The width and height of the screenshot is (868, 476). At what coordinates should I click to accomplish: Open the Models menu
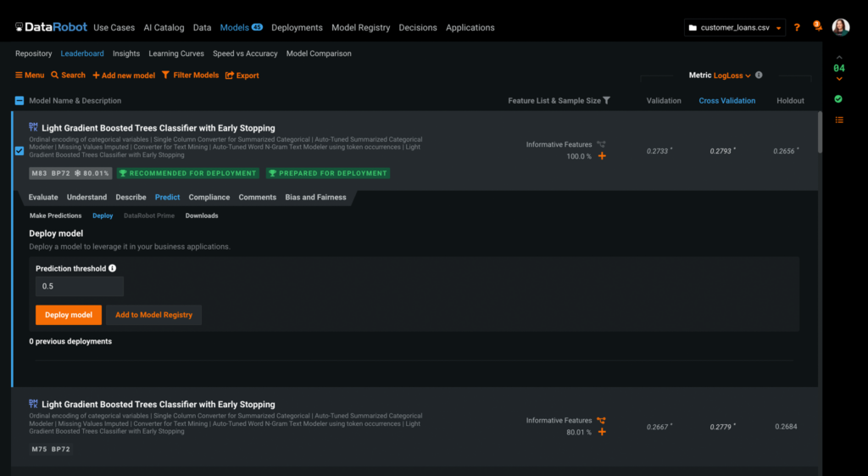click(241, 27)
